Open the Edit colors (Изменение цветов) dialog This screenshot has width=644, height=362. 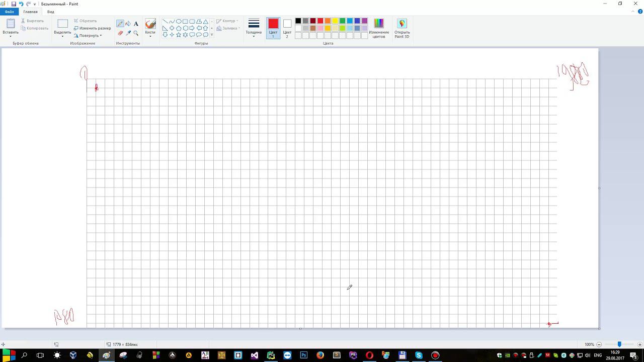pos(379,28)
